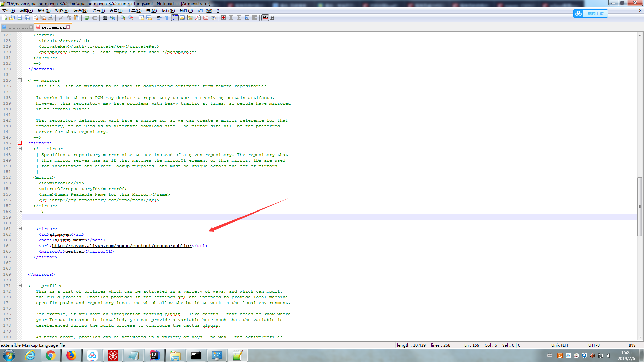Click the 拖拽上传 upload button
The width and height of the screenshot is (644, 362).
pos(595,13)
